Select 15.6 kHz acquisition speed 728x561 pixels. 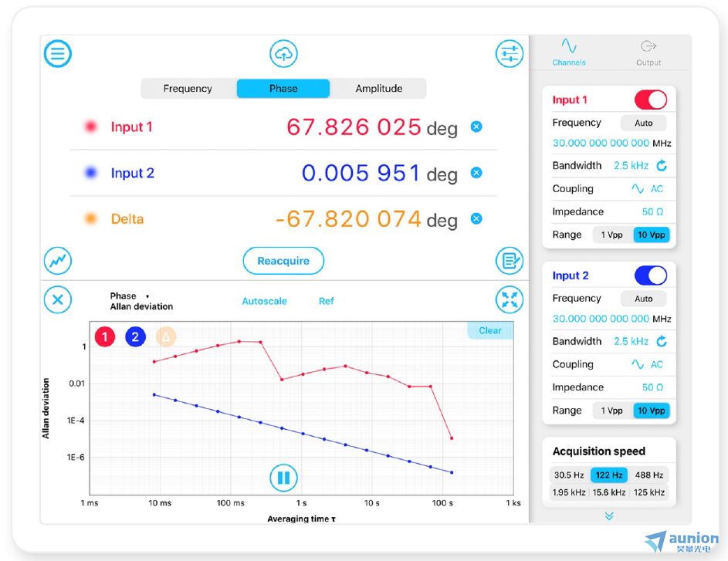(x=609, y=492)
